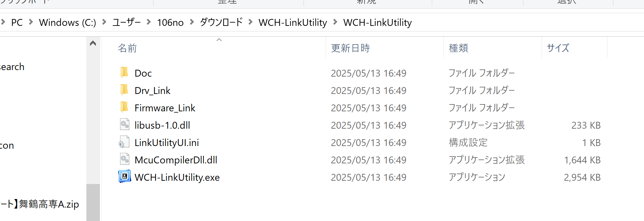The width and height of the screenshot is (644, 221).
Task: Click the WCH-LinkUtility.exe application icon
Action: (124, 176)
